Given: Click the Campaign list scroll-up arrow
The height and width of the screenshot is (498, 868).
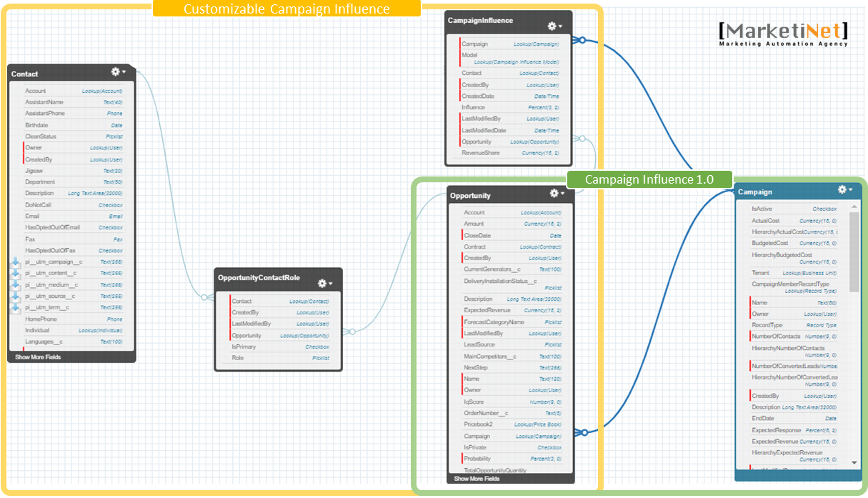Looking at the screenshot, I should 854,206.
